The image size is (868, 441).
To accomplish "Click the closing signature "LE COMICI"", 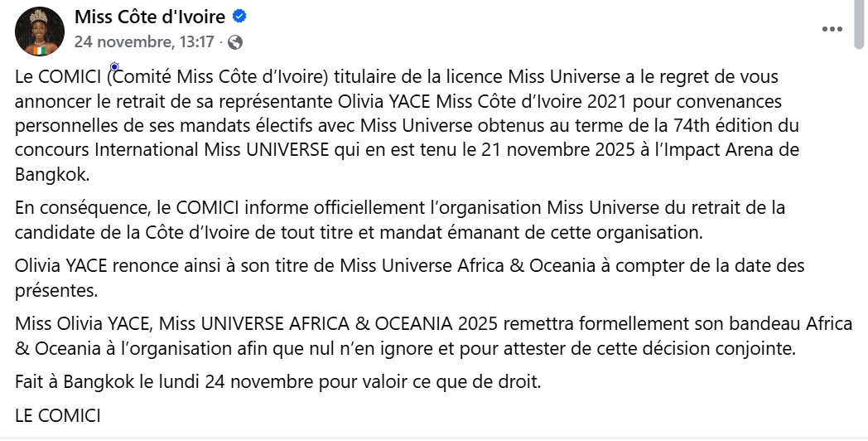I will pyautogui.click(x=58, y=415).
